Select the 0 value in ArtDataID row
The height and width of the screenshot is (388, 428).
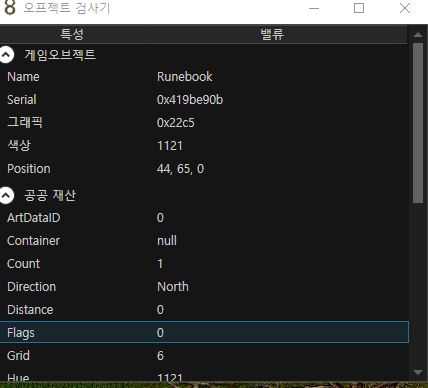click(160, 218)
